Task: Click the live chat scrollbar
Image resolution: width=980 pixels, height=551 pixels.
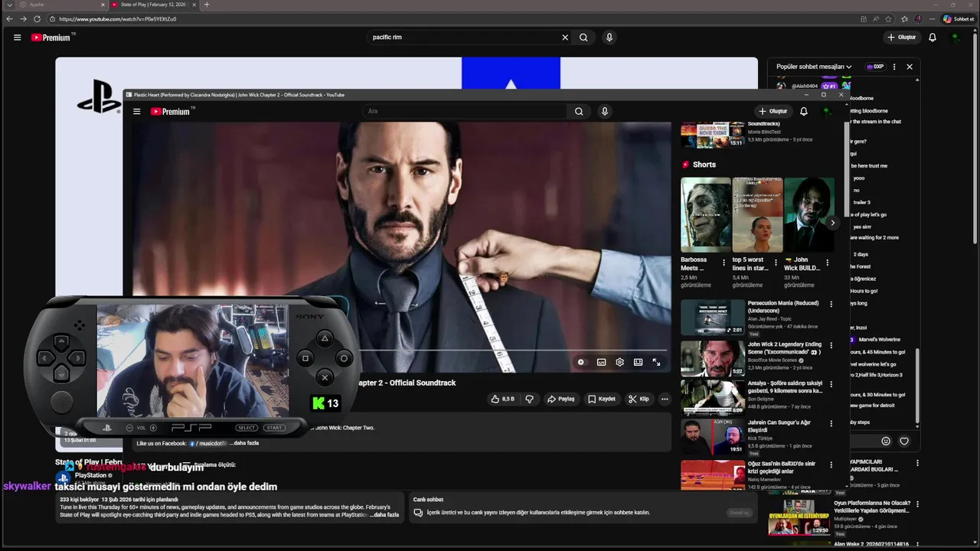Action: [x=918, y=386]
